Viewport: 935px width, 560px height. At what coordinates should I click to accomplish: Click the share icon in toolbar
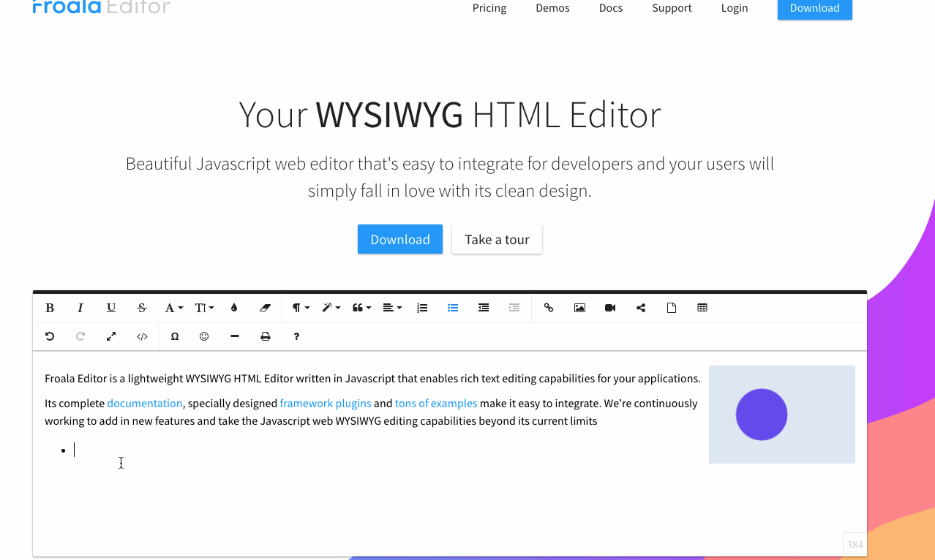click(641, 308)
